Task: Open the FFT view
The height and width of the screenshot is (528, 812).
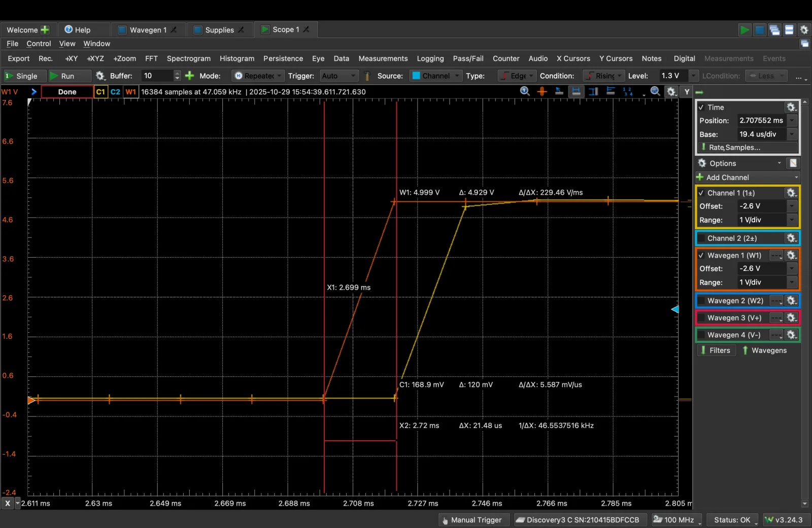Action: click(x=151, y=58)
